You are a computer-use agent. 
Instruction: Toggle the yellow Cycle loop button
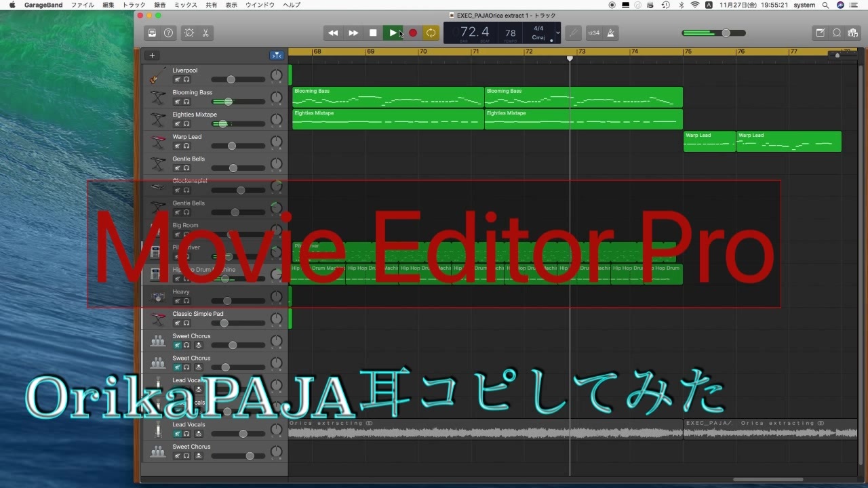[431, 33]
